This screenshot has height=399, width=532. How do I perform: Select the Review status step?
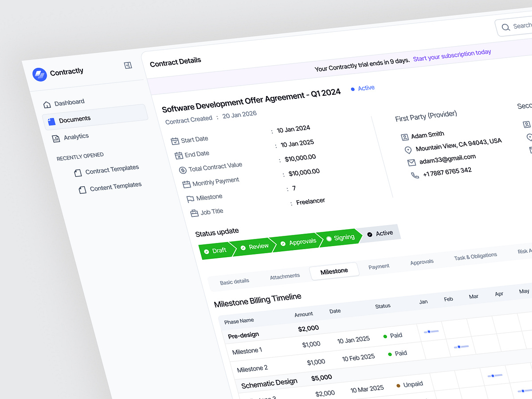coord(254,246)
